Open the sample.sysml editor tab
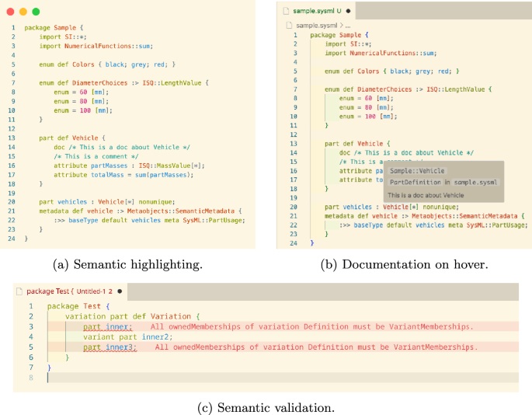 317,12
